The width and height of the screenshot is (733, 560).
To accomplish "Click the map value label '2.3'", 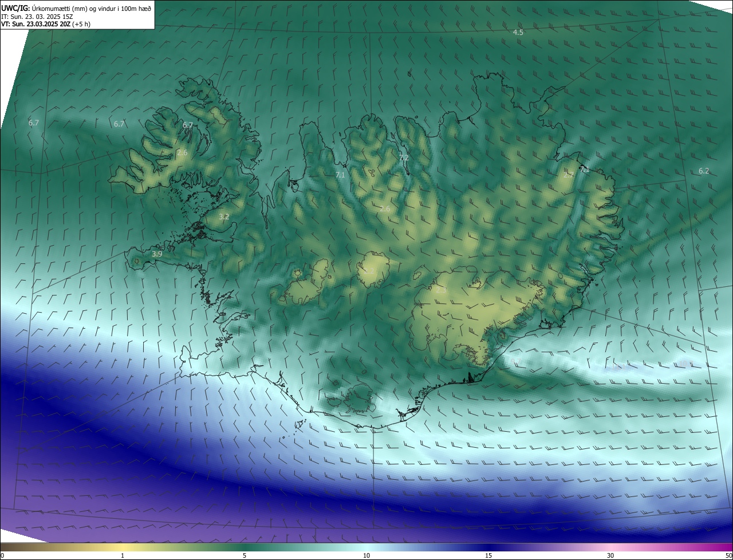I will pos(441,290).
